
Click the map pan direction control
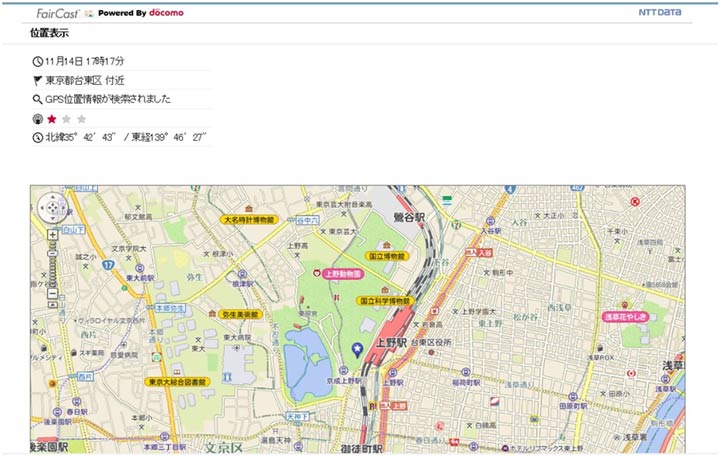[x=52, y=208]
